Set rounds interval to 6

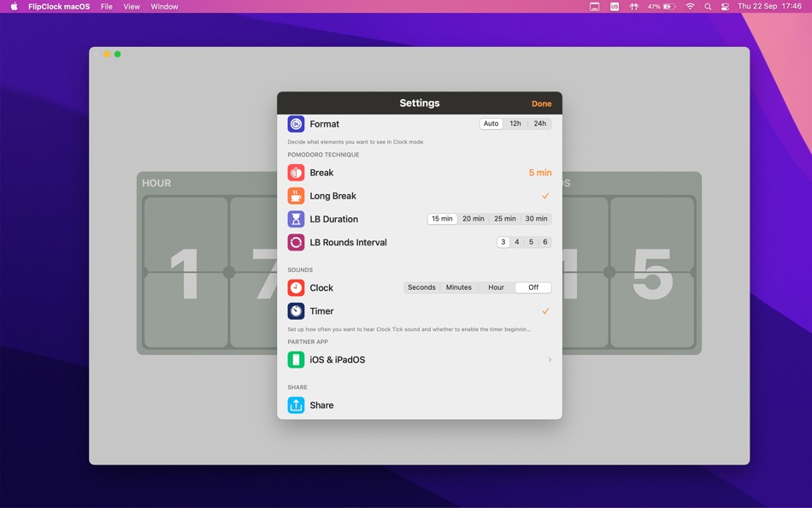544,242
